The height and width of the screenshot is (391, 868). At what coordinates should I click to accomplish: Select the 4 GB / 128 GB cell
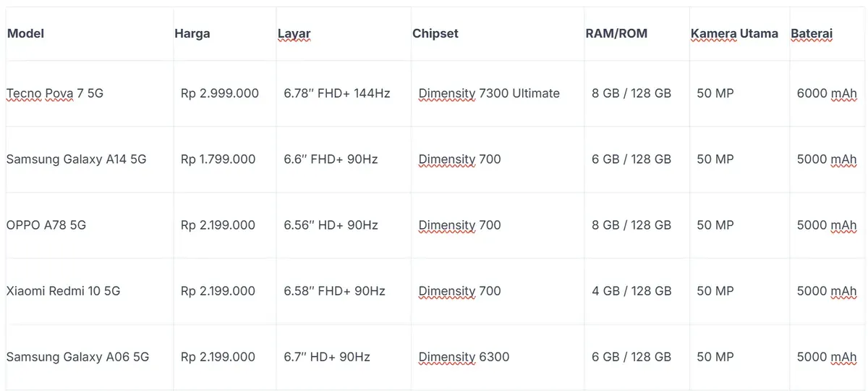click(631, 291)
